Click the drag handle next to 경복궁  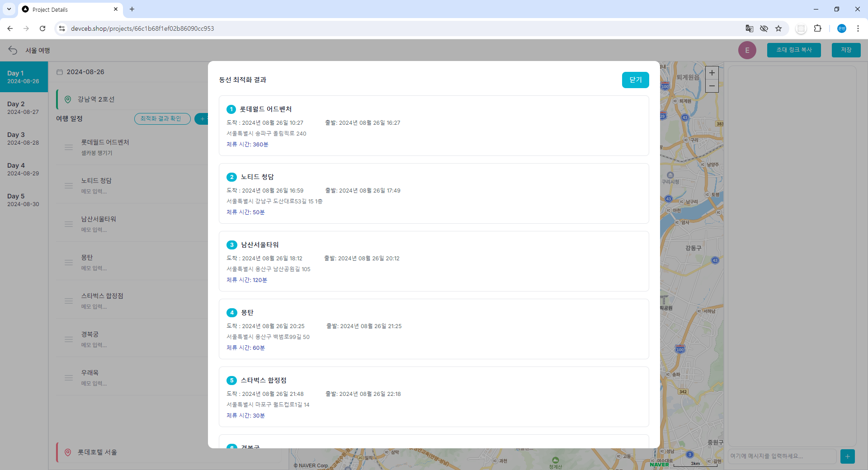point(69,339)
